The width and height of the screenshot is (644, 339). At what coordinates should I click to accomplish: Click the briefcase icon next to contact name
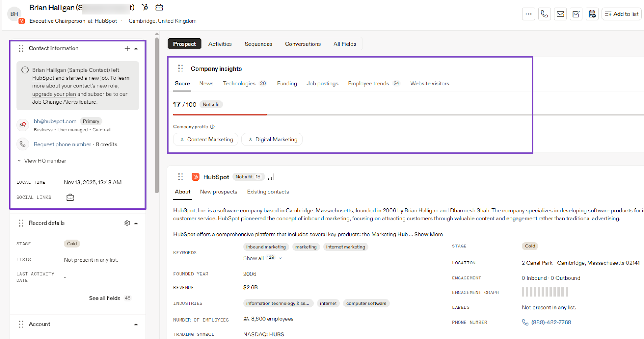pos(159,7)
